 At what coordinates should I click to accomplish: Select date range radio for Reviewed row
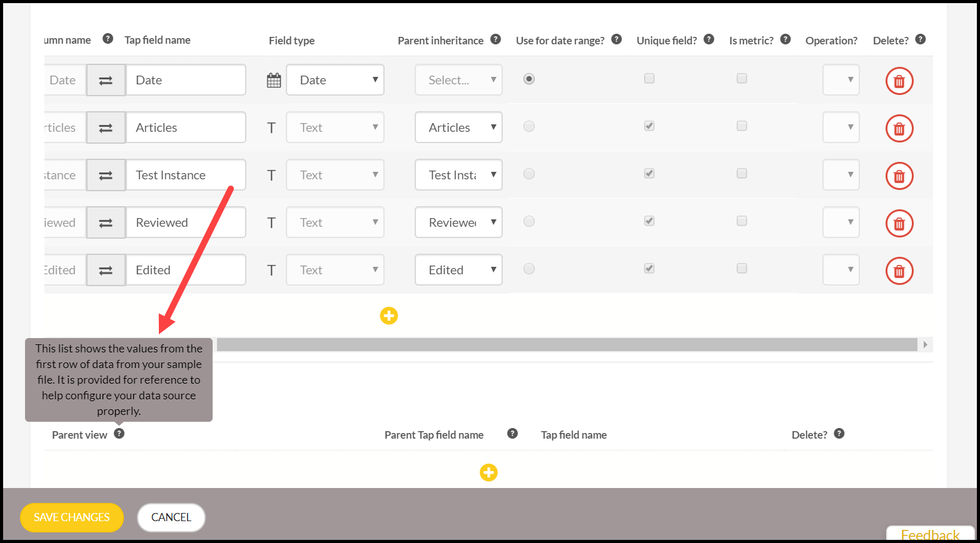point(529,221)
